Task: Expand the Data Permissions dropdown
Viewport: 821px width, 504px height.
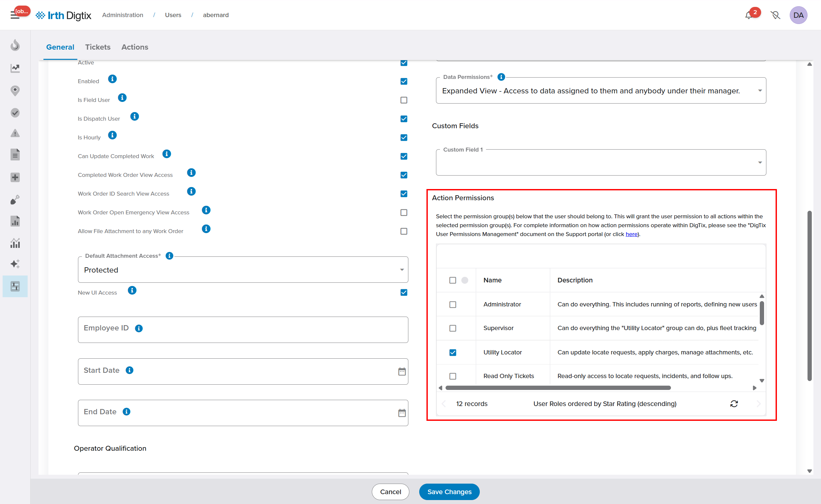Action: 759,91
